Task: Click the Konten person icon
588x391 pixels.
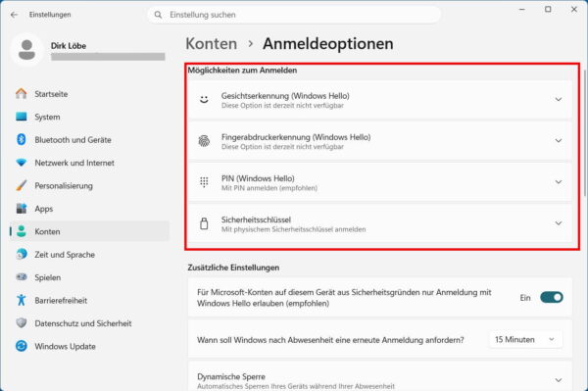Action: 22,231
